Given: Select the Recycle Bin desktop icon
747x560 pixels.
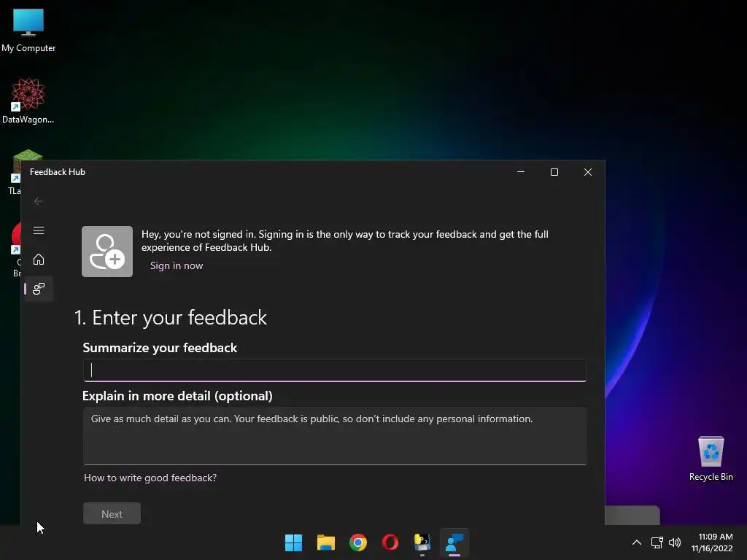Looking at the screenshot, I should point(711,459).
